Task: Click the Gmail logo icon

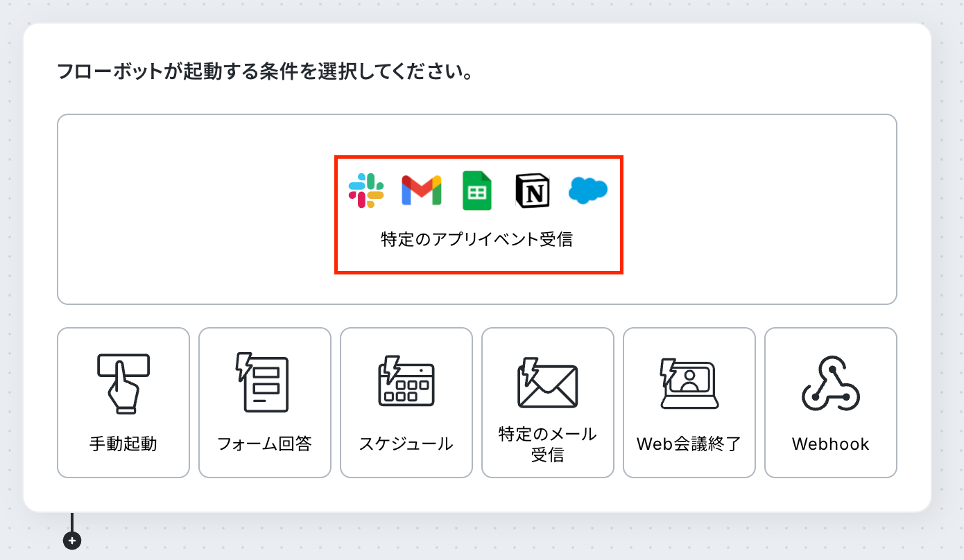Action: [x=422, y=191]
